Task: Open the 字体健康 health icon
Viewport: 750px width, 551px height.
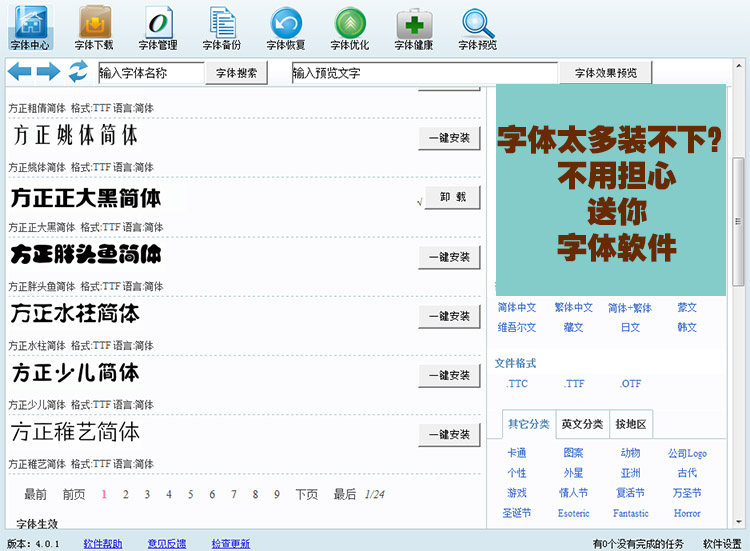Action: pos(414,28)
